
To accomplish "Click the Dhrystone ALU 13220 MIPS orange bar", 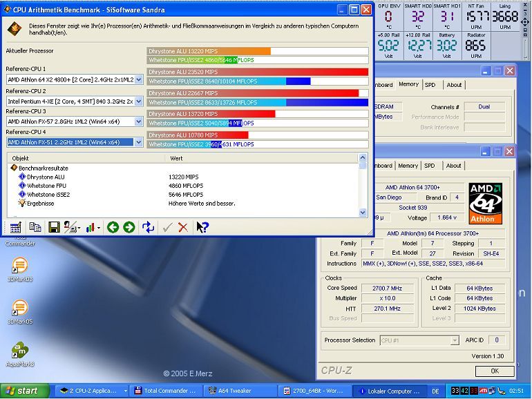I will coord(209,51).
